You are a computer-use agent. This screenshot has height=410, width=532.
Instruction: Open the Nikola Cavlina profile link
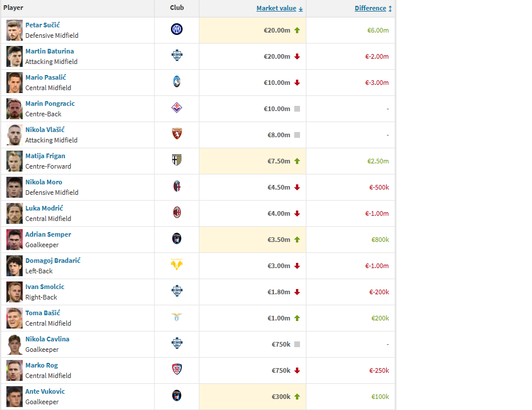(47, 339)
